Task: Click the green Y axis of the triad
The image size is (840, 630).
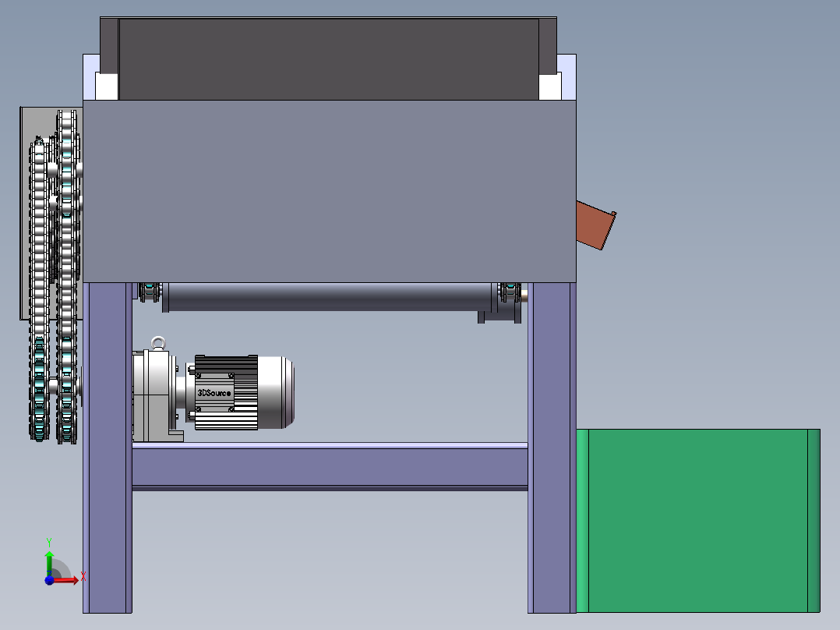Action: pyautogui.click(x=49, y=561)
